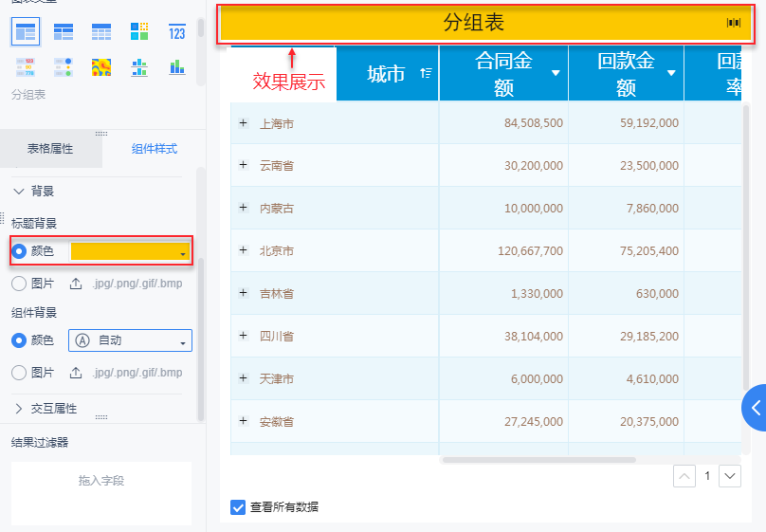The height and width of the screenshot is (532, 766).
Task: Open the yellow title background color swatch
Action: 131,251
